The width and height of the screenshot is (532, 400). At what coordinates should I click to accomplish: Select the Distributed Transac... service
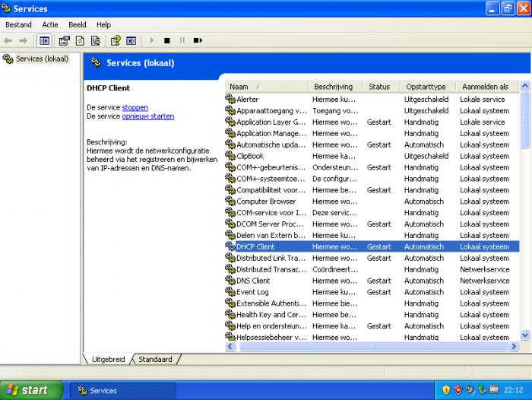[x=372, y=269]
